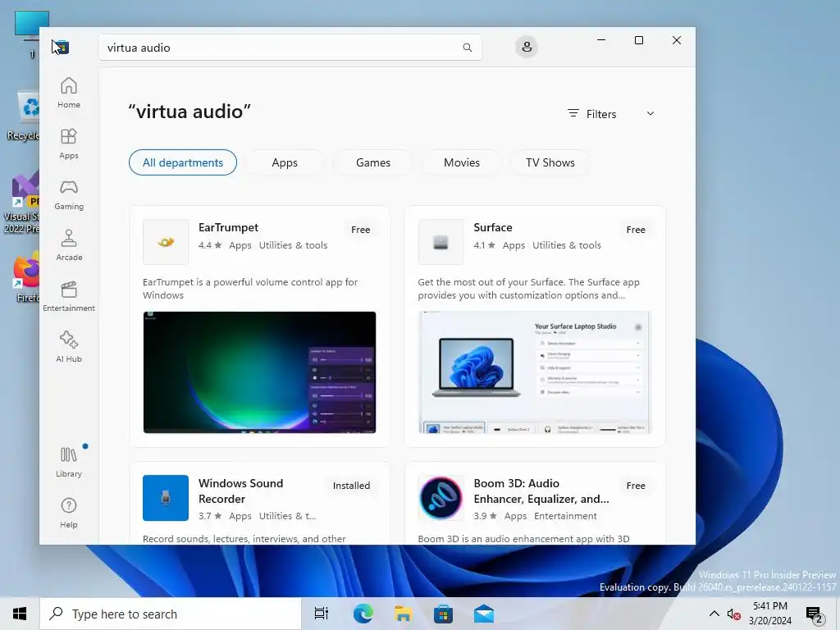The width and height of the screenshot is (840, 630).
Task: Open Mail from the taskbar
Action: 484,614
